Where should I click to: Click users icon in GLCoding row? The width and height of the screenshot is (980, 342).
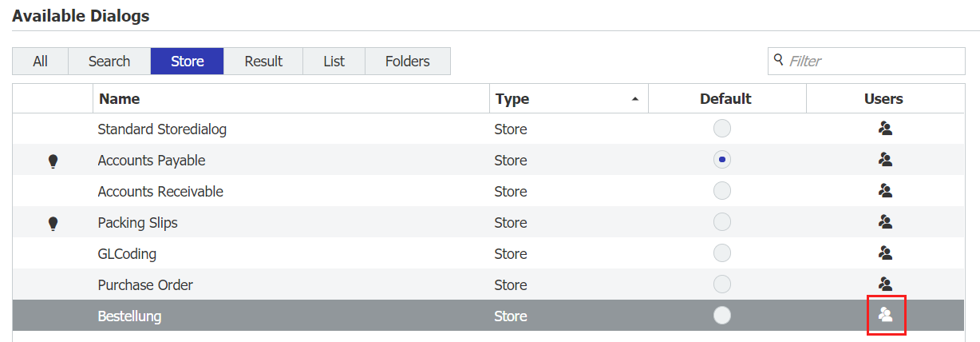coord(884,253)
